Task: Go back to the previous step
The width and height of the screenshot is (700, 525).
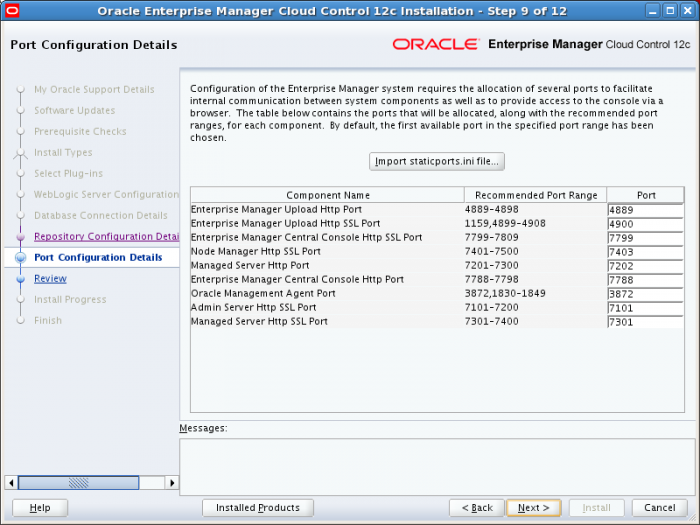Action: pos(477,508)
